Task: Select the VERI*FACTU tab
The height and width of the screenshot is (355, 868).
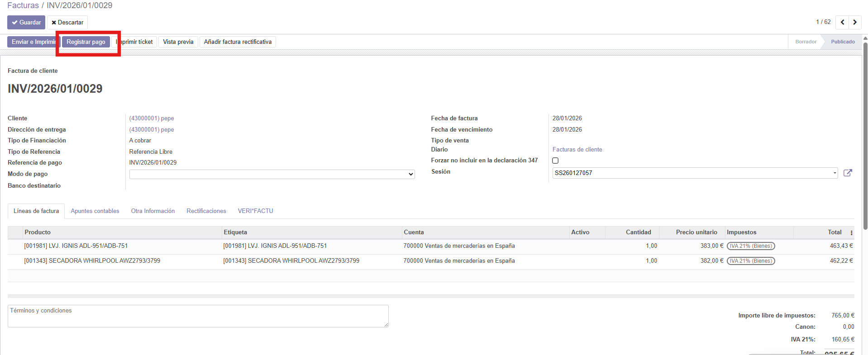Action: click(x=255, y=211)
